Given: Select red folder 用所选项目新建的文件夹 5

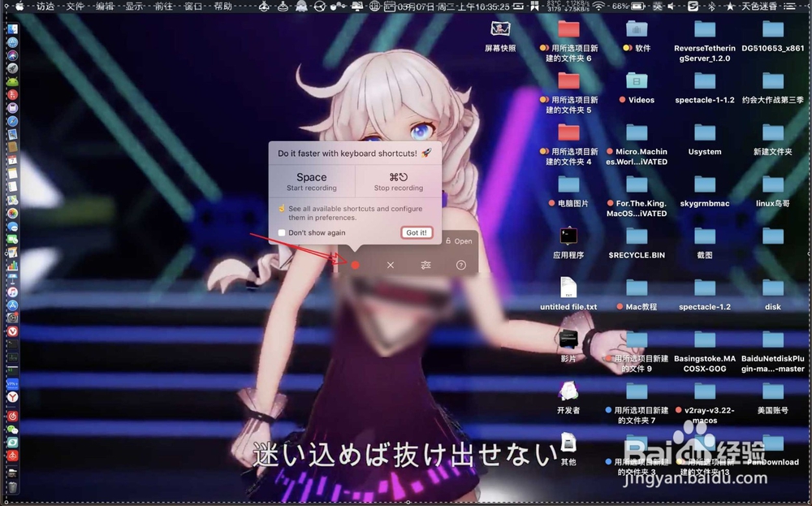Looking at the screenshot, I should click(568, 81).
